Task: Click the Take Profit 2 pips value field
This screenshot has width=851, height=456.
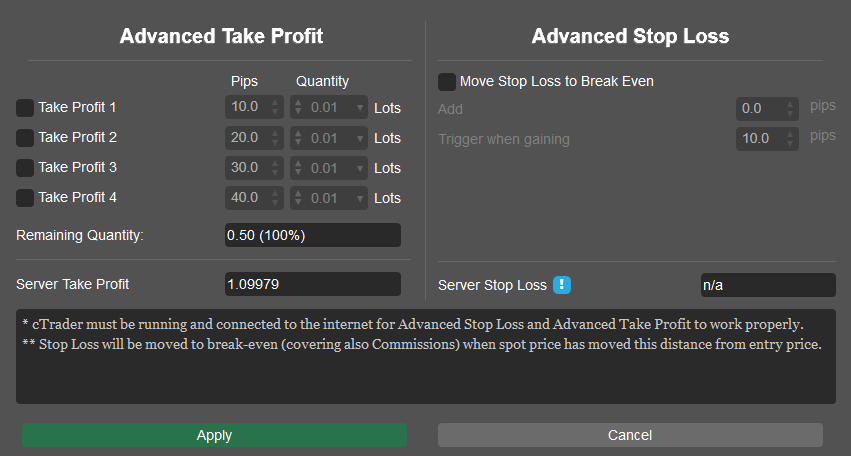Action: (x=255, y=138)
